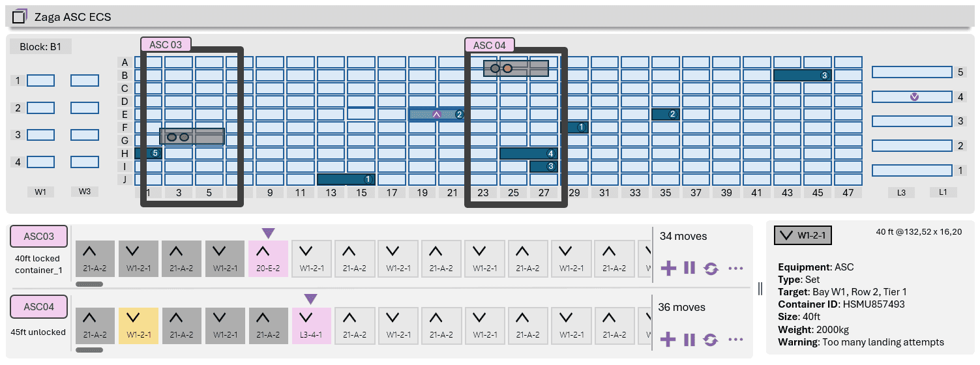Select first gray 21-A-2 move in ASC03 queue
The width and height of the screenshot is (980, 365).
[x=95, y=259]
